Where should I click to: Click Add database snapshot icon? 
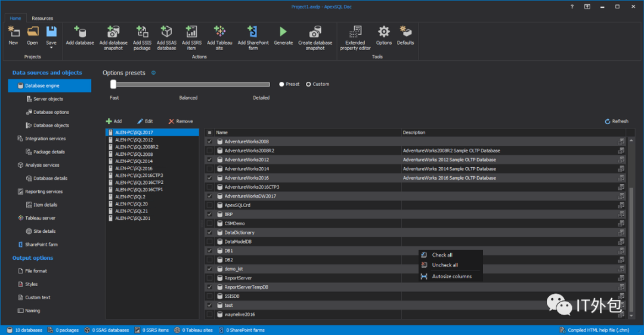[113, 32]
